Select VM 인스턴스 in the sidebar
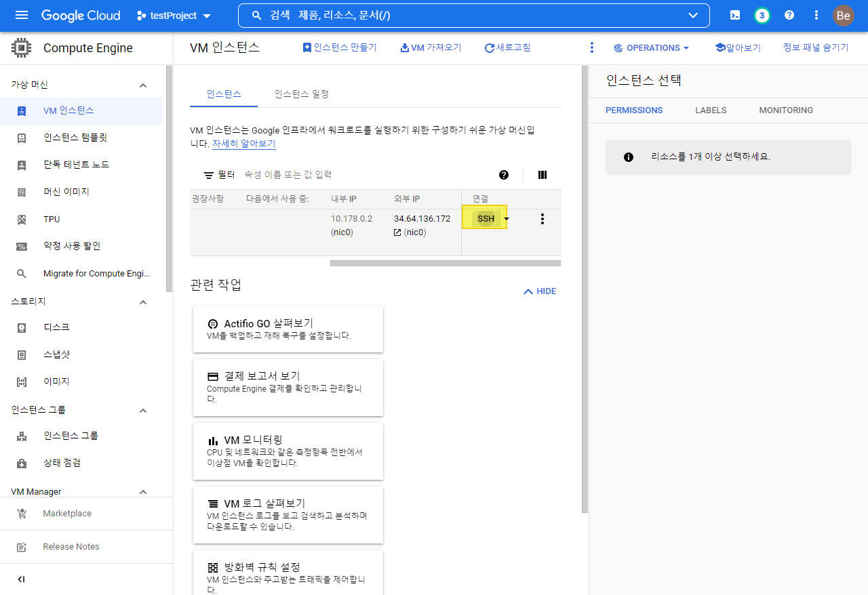Screen dimensions: 868x595 tap(81, 111)
